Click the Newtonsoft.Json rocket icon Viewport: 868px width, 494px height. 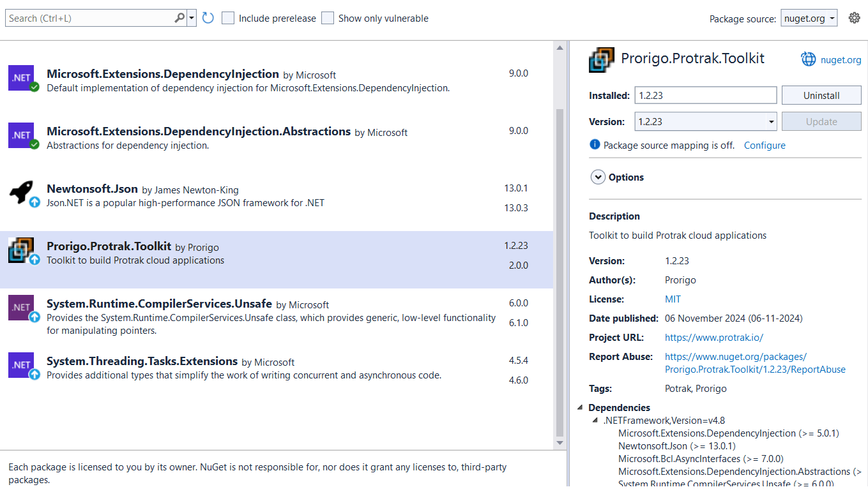point(20,192)
